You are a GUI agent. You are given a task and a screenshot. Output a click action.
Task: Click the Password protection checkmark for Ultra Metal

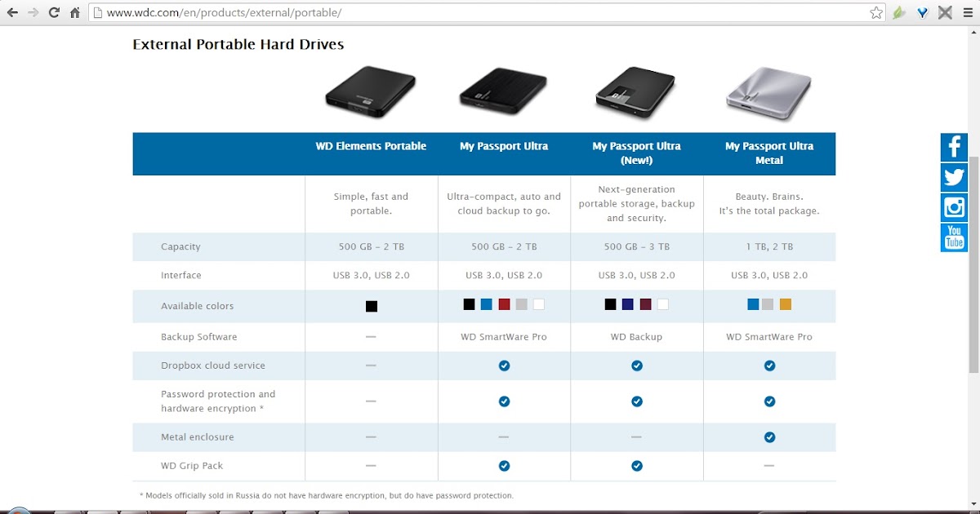769,401
